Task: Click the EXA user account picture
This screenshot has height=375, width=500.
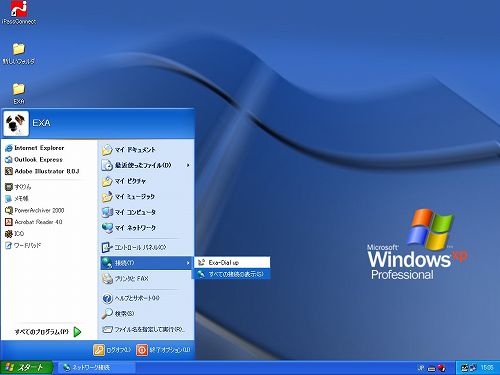Action: coord(16,123)
